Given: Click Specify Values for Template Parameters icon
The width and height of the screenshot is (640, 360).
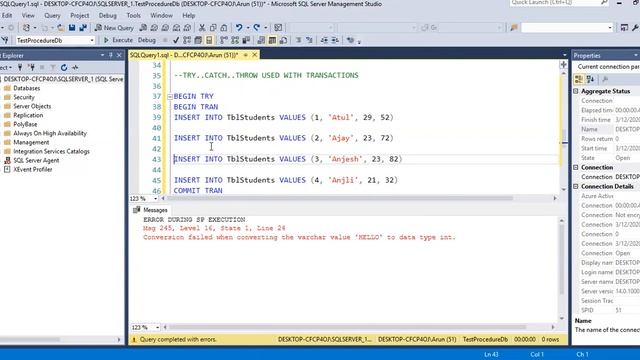Looking at the screenshot, I should pos(350,40).
